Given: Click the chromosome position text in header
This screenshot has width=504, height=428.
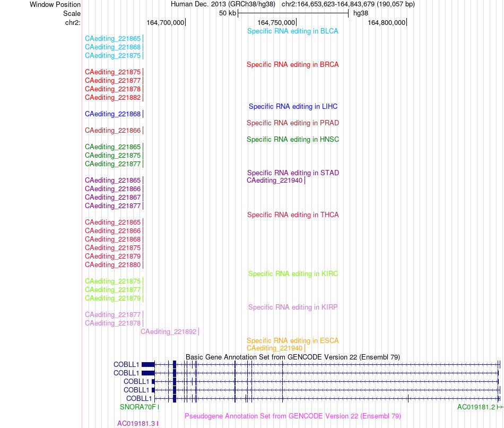Looking at the screenshot, I should [x=348, y=4].
